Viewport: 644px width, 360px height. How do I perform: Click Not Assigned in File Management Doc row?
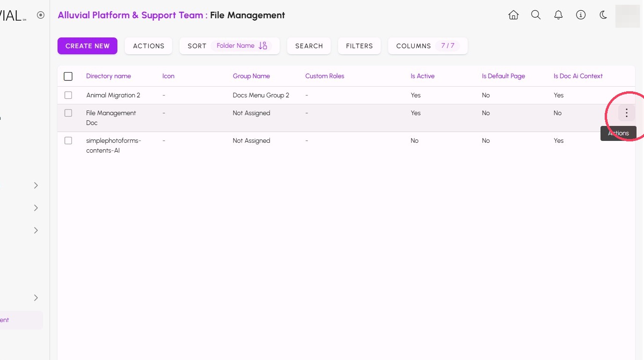pos(251,113)
